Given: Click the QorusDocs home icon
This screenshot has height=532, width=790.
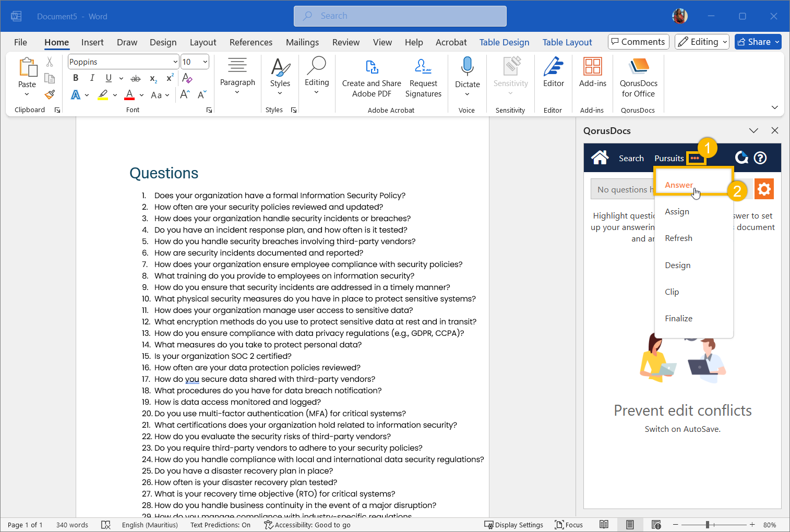Looking at the screenshot, I should [600, 158].
